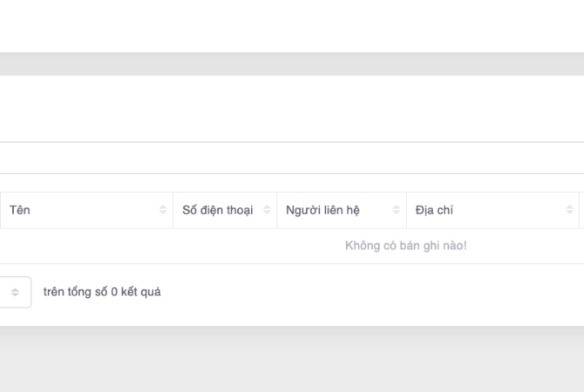Select the Tên column header

[x=21, y=211]
